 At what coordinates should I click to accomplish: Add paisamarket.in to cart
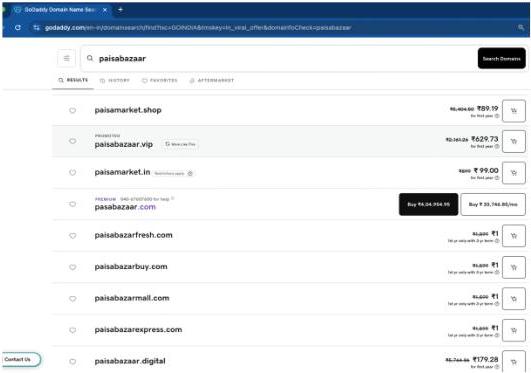(x=514, y=173)
